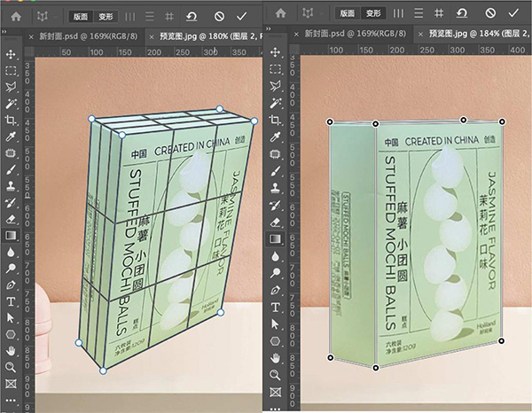Select the Gradient tool in left window
Screen dimensions: 532x413
[x=11, y=236]
